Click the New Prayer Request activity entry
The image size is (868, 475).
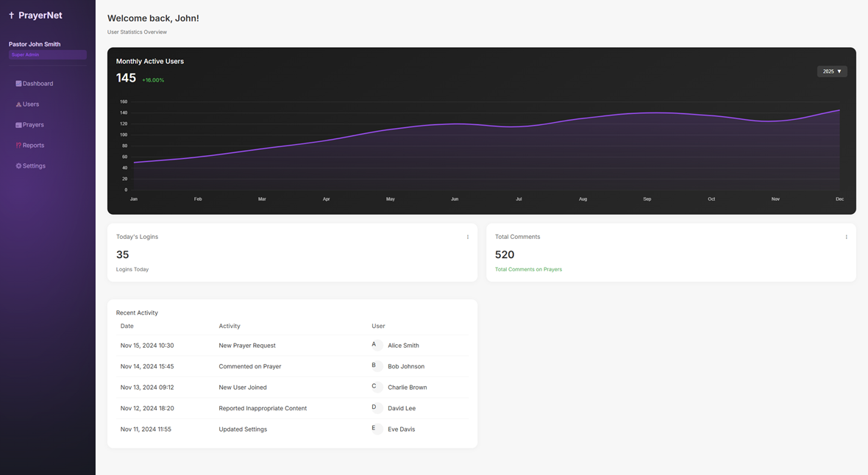pyautogui.click(x=246, y=345)
